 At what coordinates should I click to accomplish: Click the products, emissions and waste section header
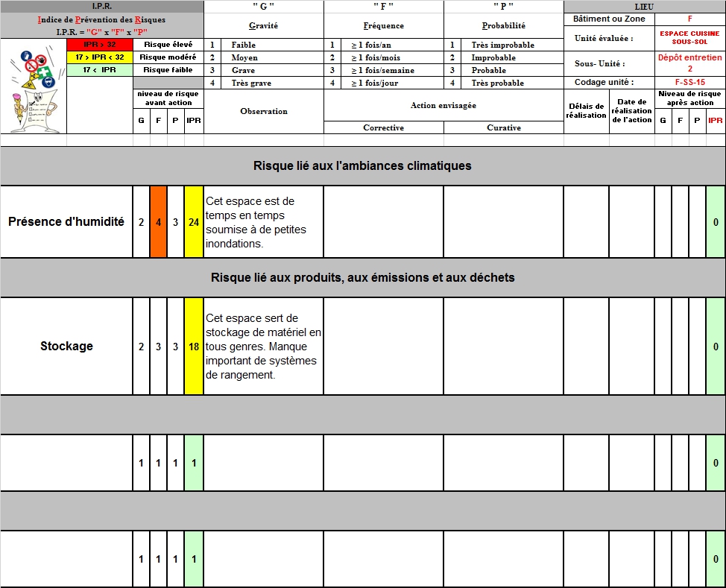[x=362, y=277]
